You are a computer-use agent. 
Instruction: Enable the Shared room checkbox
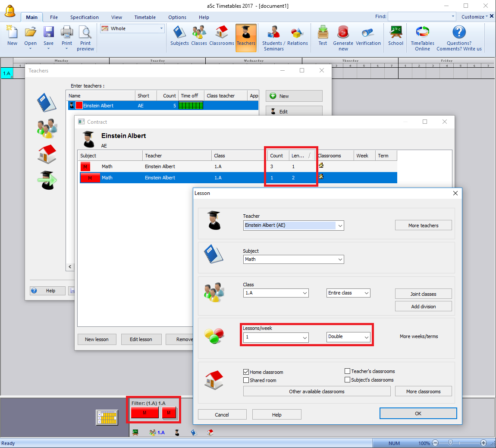[x=246, y=380]
